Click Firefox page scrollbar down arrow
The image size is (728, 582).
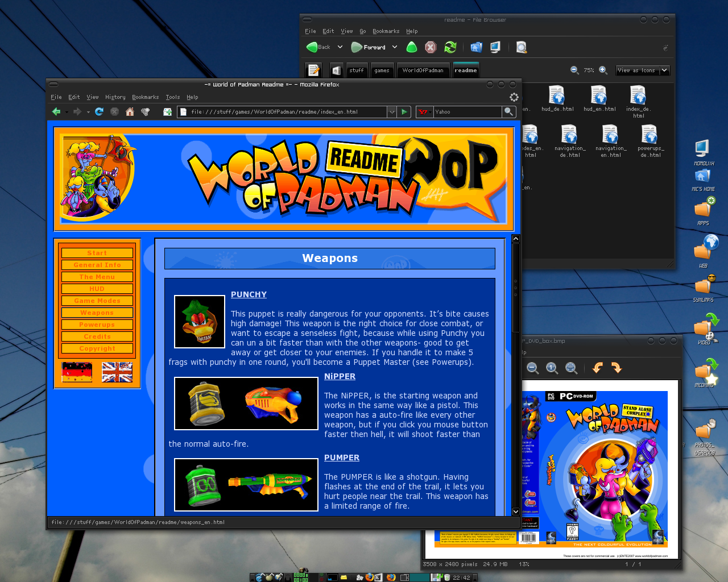pos(515,511)
